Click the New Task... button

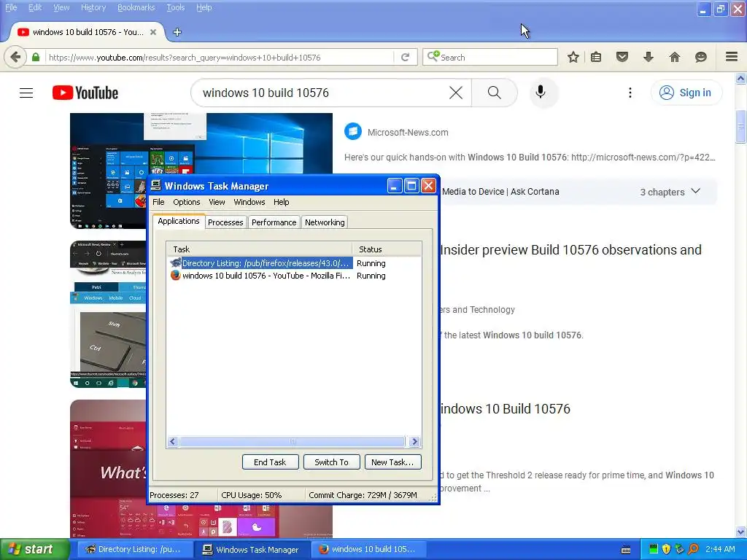coord(392,462)
